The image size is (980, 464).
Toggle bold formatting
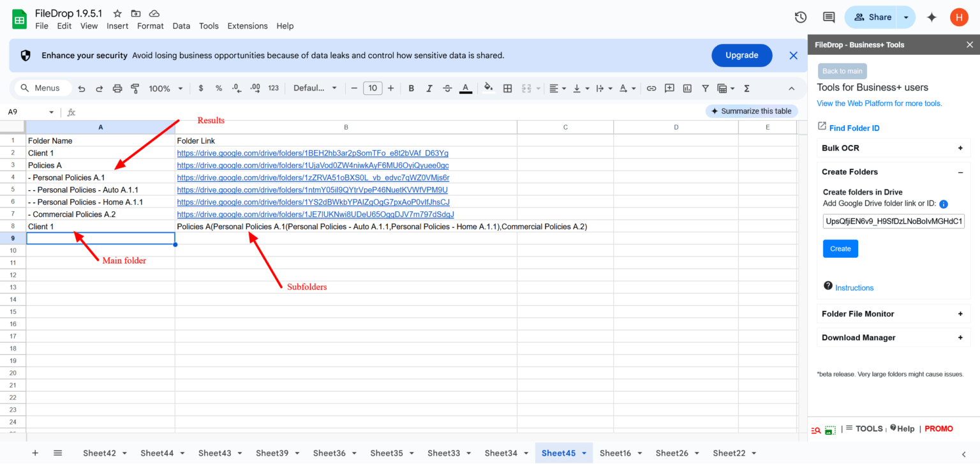pyautogui.click(x=412, y=88)
